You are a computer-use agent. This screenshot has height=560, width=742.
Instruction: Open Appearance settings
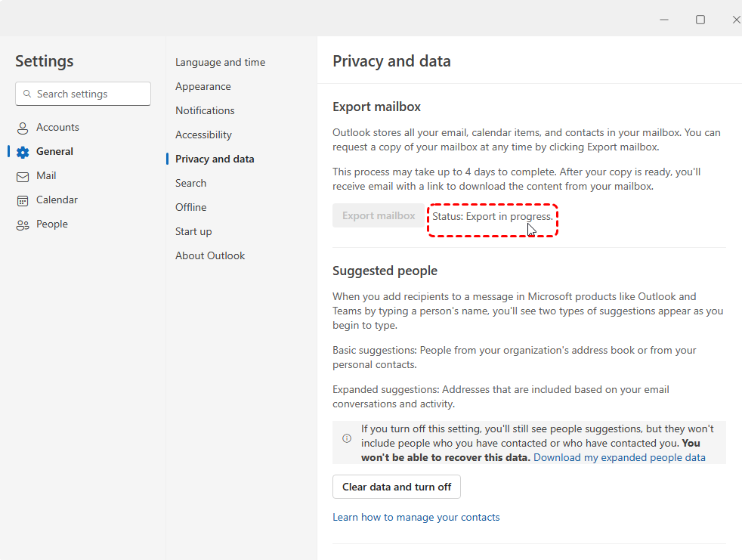tap(203, 86)
